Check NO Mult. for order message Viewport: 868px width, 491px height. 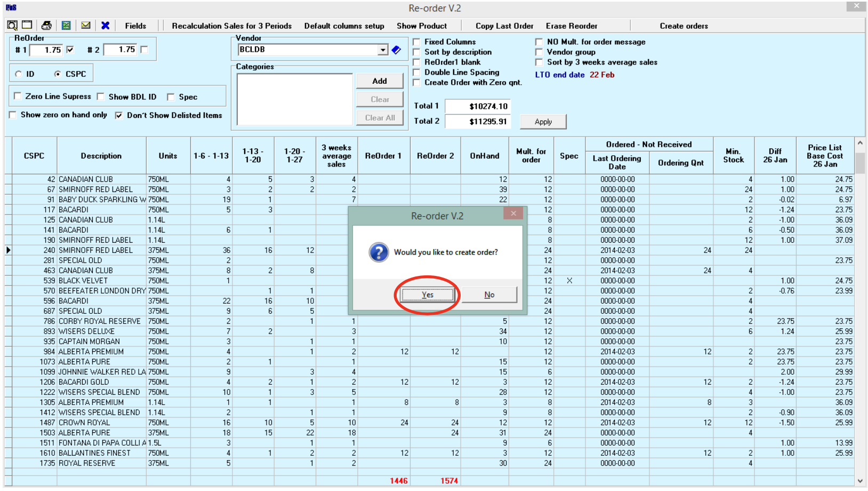[x=539, y=42]
